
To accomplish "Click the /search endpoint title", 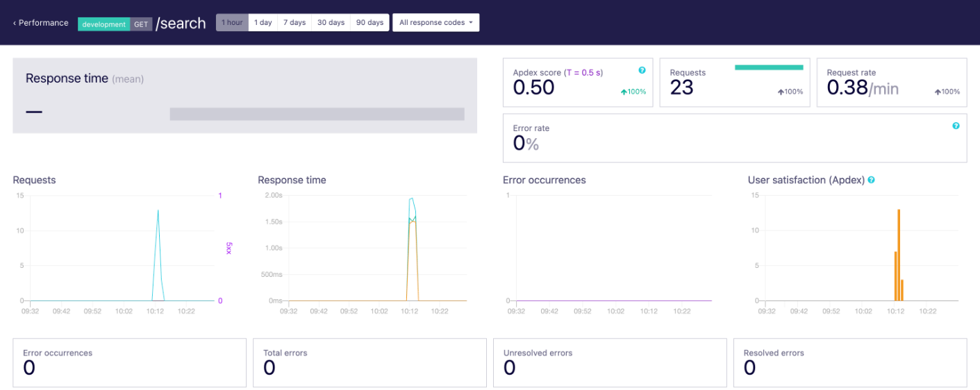I will (181, 24).
